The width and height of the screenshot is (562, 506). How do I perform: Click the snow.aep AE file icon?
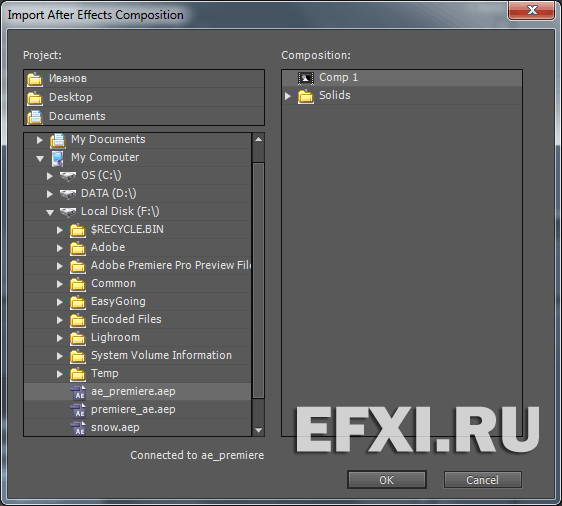tap(78, 428)
